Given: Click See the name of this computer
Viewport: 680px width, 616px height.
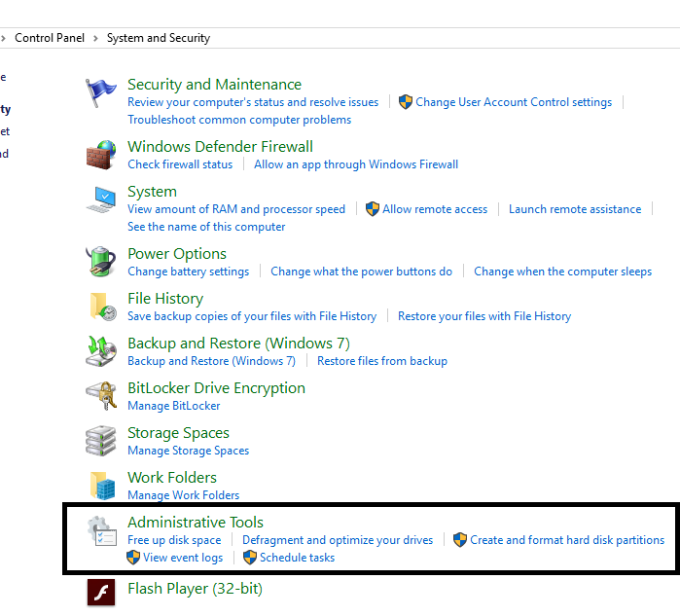Looking at the screenshot, I should coord(206,227).
